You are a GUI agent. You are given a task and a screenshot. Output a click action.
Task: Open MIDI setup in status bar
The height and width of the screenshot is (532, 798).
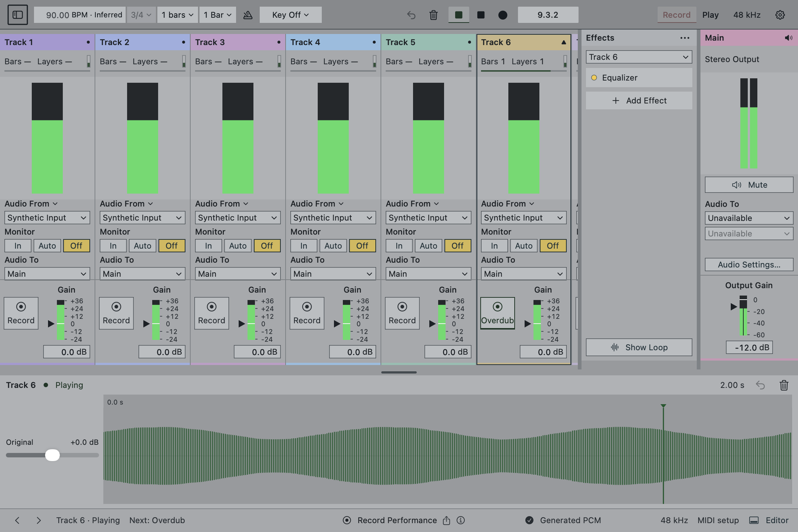[718, 520]
